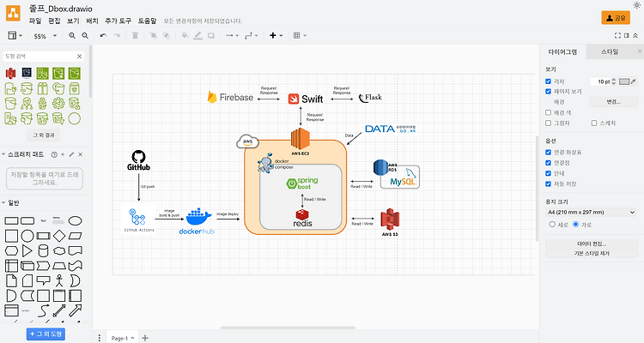Toggle the format panel icon

click(626, 36)
